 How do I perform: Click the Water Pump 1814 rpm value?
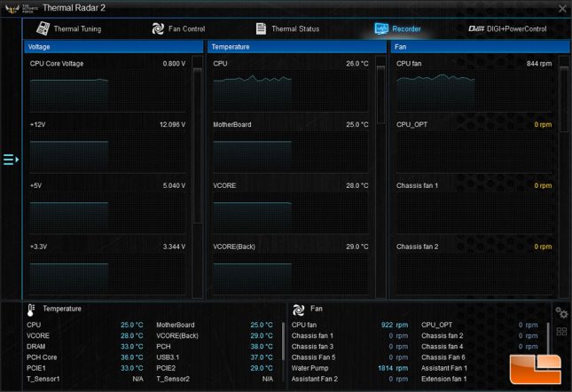coord(393,368)
